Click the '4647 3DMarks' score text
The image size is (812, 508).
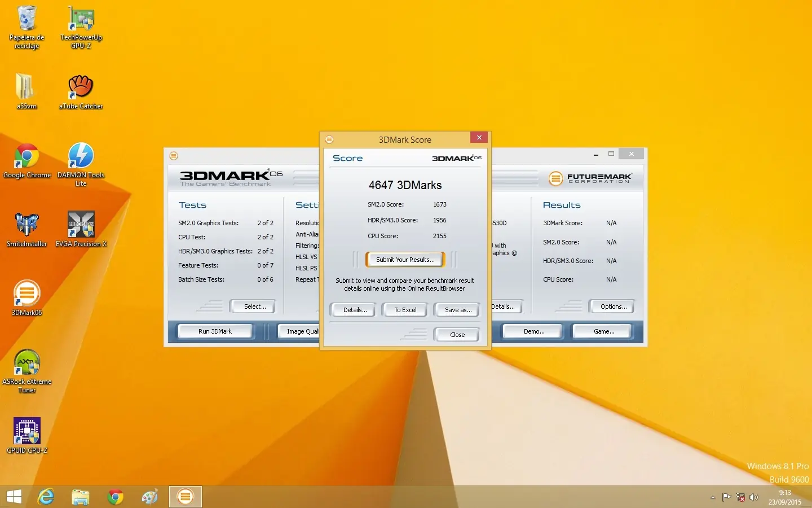[x=405, y=185]
